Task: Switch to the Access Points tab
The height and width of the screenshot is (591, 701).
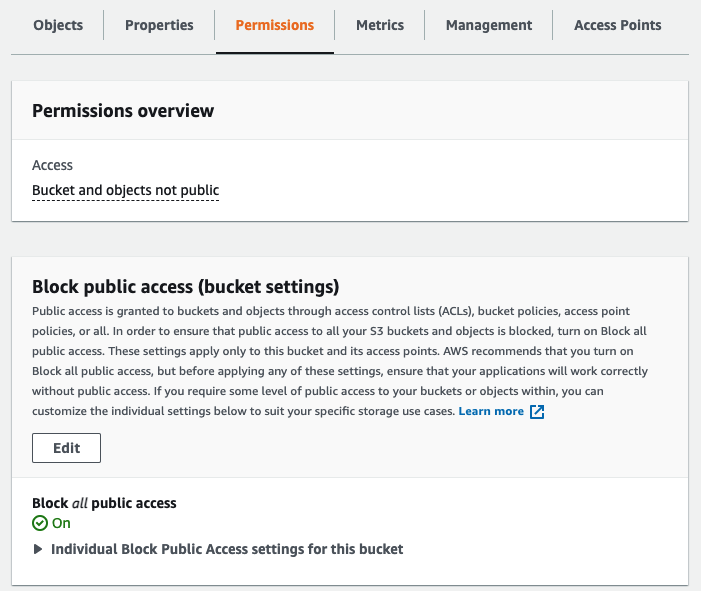Action: [x=617, y=25]
